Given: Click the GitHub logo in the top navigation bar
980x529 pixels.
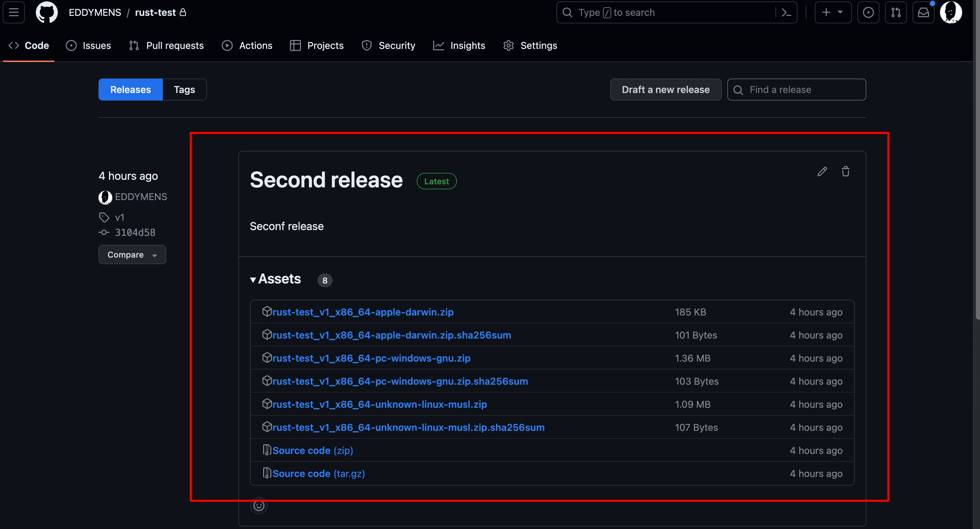Looking at the screenshot, I should pos(46,12).
